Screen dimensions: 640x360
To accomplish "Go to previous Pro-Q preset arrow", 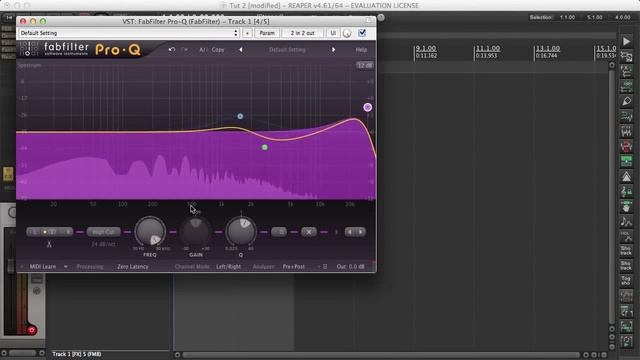I will (241, 50).
